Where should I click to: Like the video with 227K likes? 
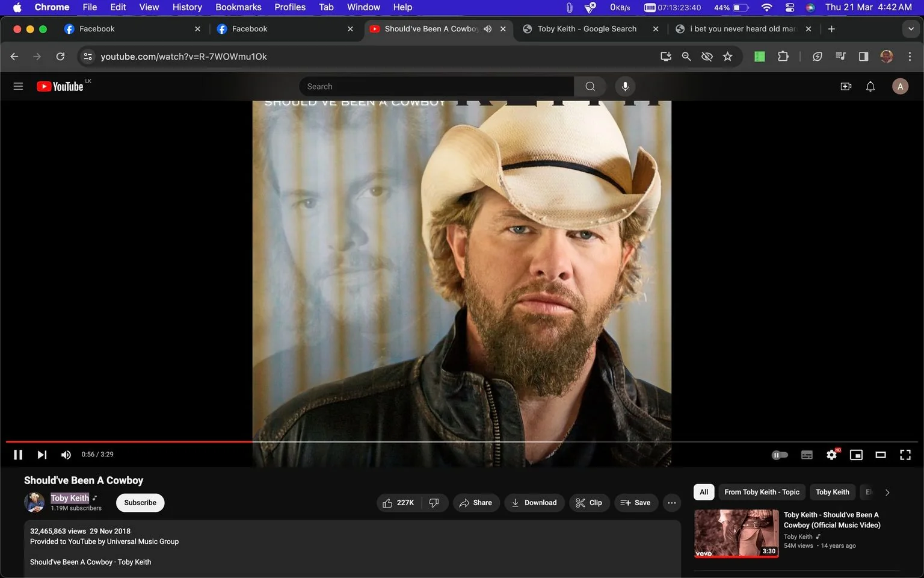[x=399, y=503]
